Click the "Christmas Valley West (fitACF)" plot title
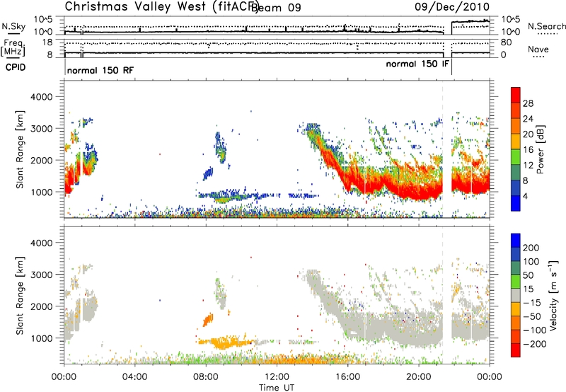Screen dimensions: 566x392 point(162,6)
